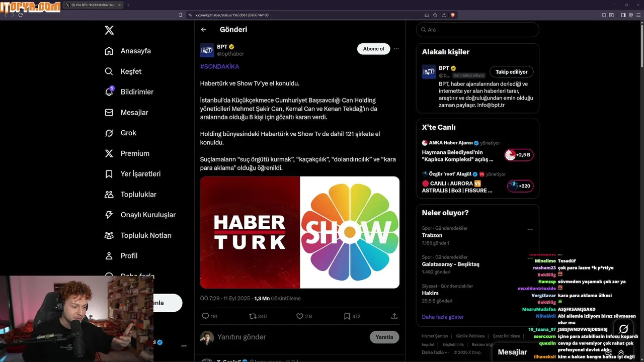Click reply icon with 191 comments
This screenshot has width=644, height=362.
pyautogui.click(x=205, y=316)
